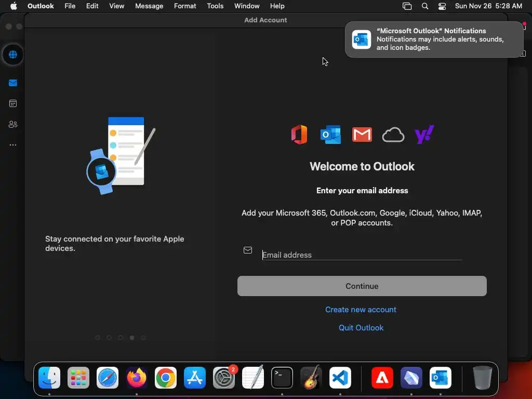Click the Outlook icon in the Dock
Screen dimensions: 532x399
pyautogui.click(x=441, y=378)
